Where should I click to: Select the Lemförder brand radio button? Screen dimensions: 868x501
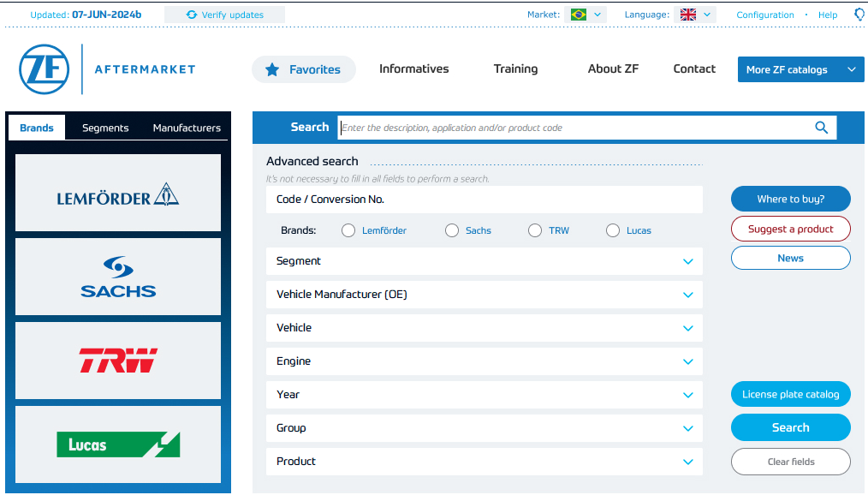[348, 230]
